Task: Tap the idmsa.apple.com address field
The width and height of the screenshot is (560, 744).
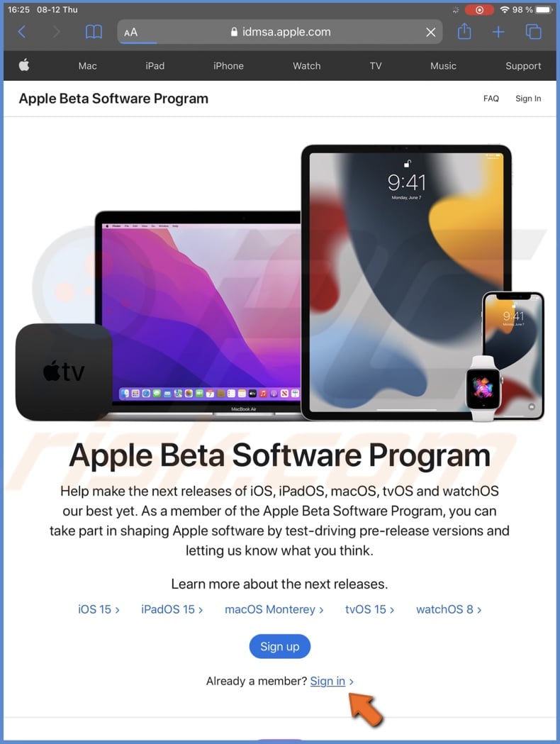Action: pyautogui.click(x=280, y=32)
